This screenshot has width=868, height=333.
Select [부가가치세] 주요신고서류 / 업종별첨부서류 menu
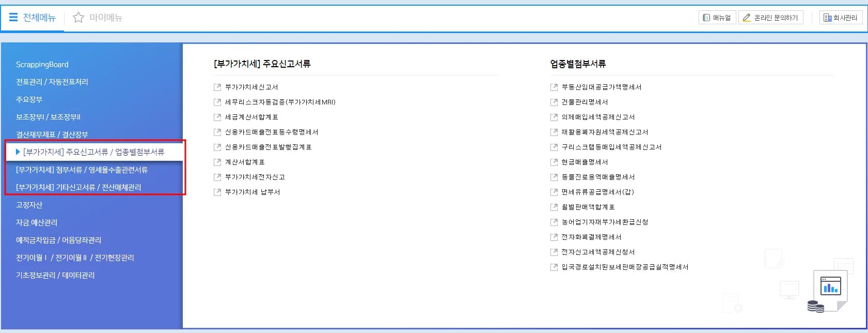(94, 152)
